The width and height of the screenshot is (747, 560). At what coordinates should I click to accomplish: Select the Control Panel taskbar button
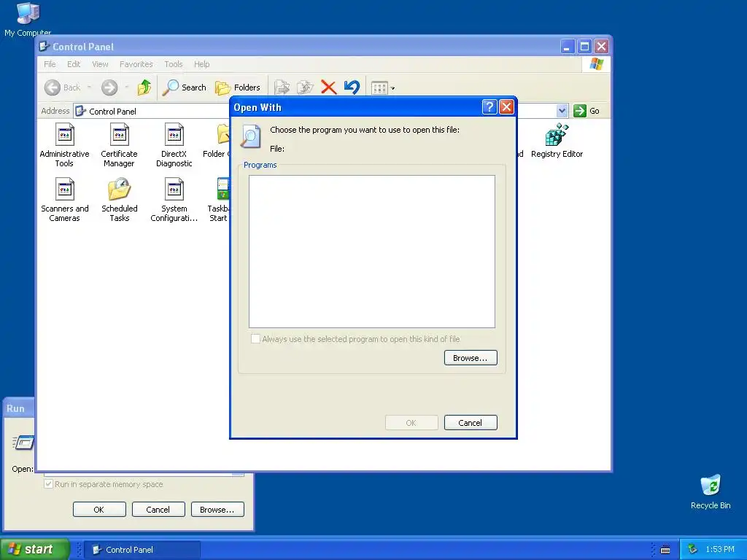(x=142, y=550)
